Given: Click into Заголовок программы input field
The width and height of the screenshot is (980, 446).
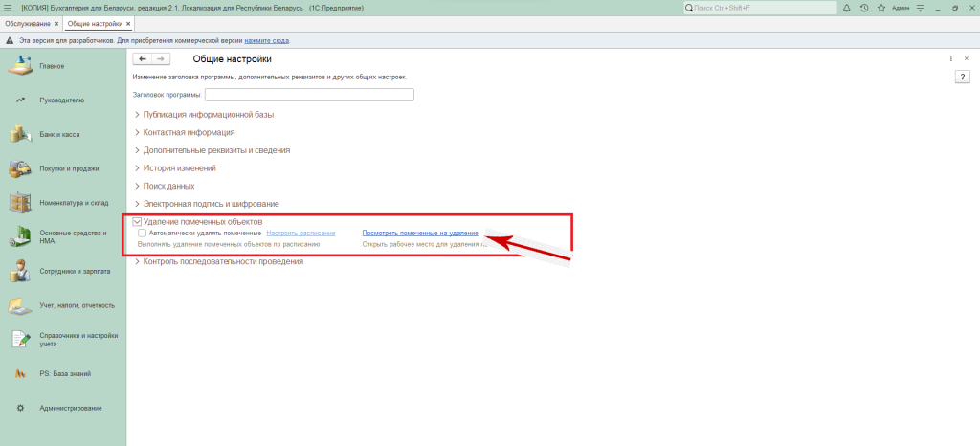Looking at the screenshot, I should pyautogui.click(x=308, y=95).
